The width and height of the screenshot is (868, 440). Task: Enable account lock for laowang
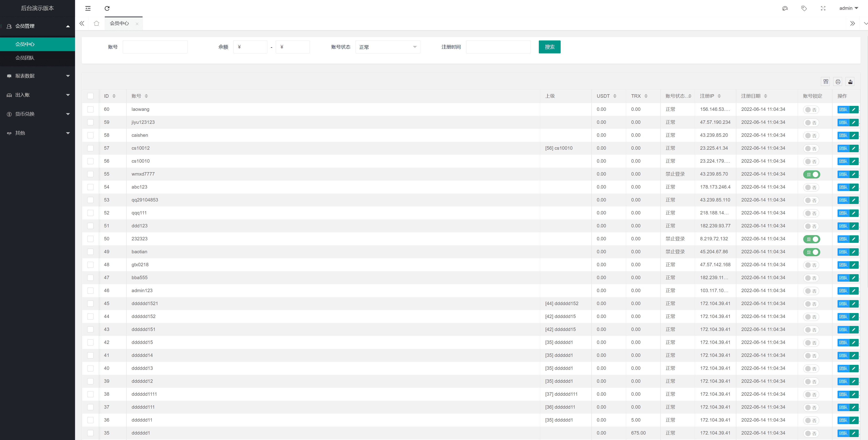pos(811,110)
